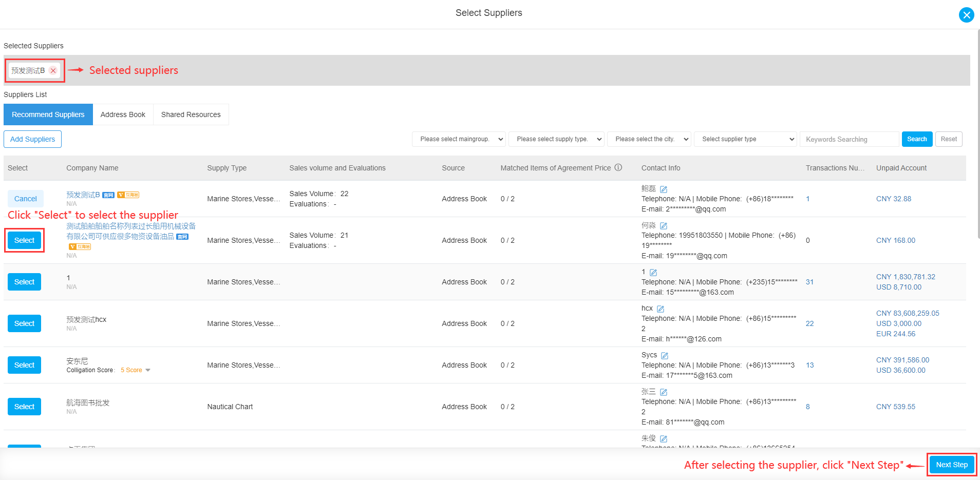Click the Supply Type column header
The width and height of the screenshot is (980, 480).
pos(227,168)
